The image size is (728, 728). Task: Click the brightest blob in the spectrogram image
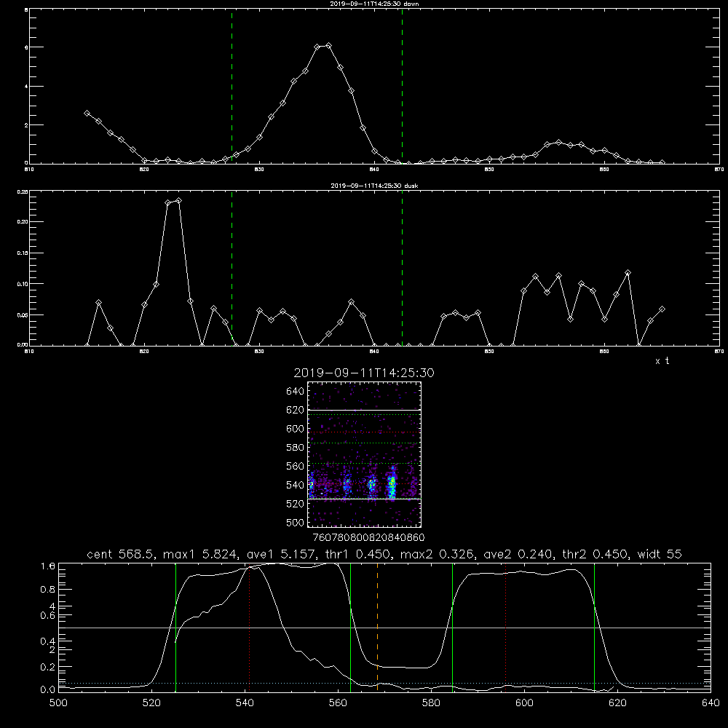click(x=392, y=485)
